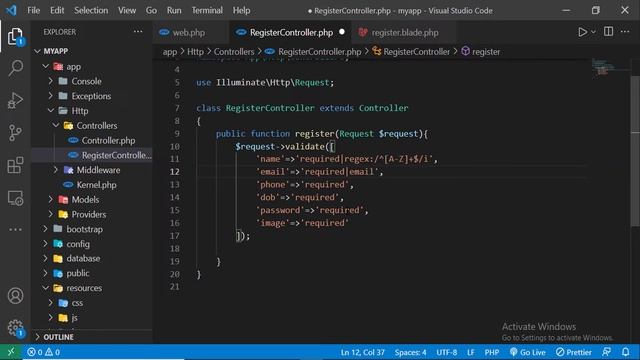
Task: Open editor More Actions ellipsis
Action: (625, 32)
